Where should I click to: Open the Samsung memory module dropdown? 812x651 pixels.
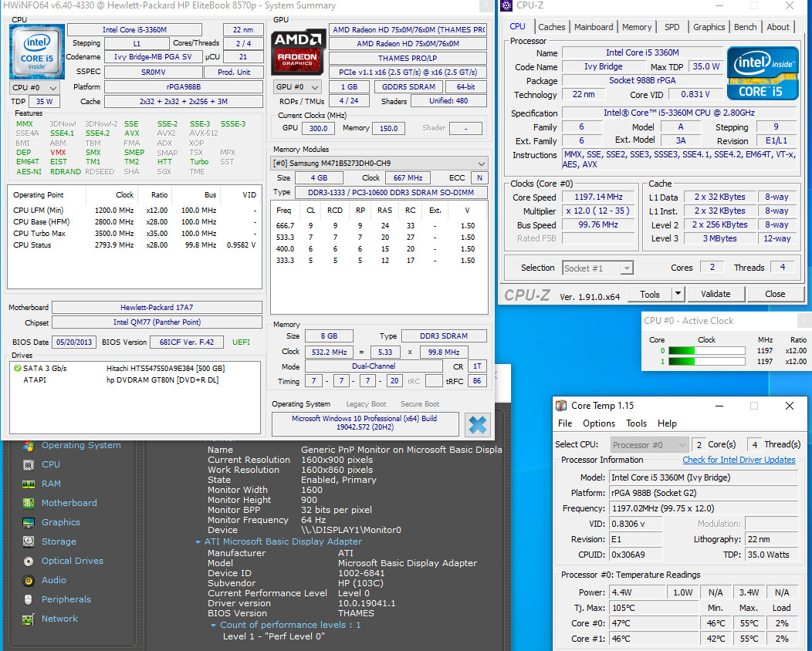(x=379, y=163)
